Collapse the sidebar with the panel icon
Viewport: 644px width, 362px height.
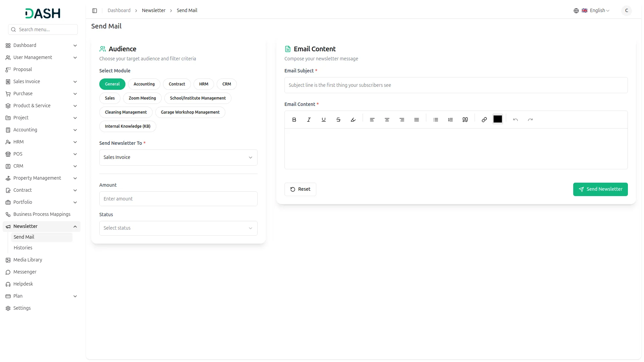[x=95, y=11]
